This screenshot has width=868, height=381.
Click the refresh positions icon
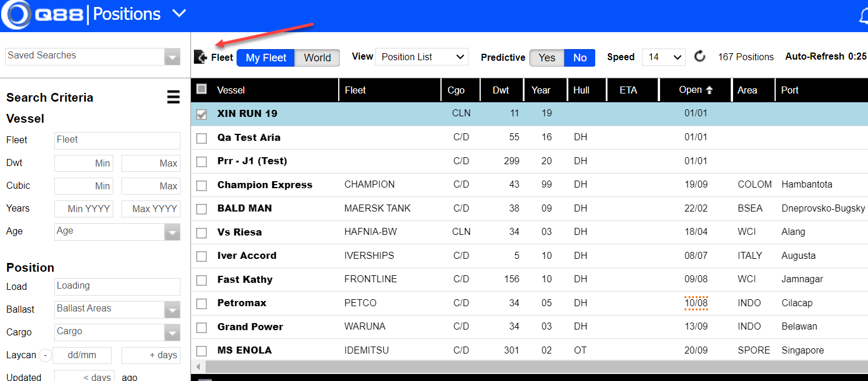point(700,57)
